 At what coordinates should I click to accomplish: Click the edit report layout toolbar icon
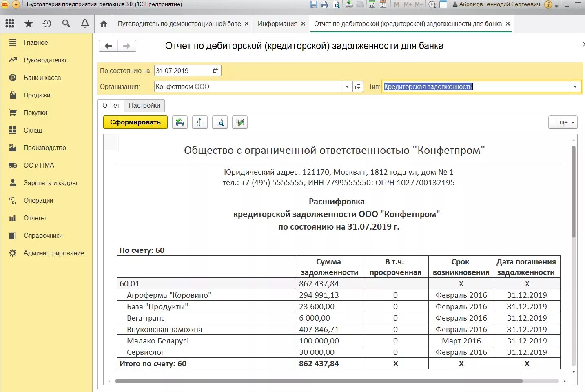point(240,122)
